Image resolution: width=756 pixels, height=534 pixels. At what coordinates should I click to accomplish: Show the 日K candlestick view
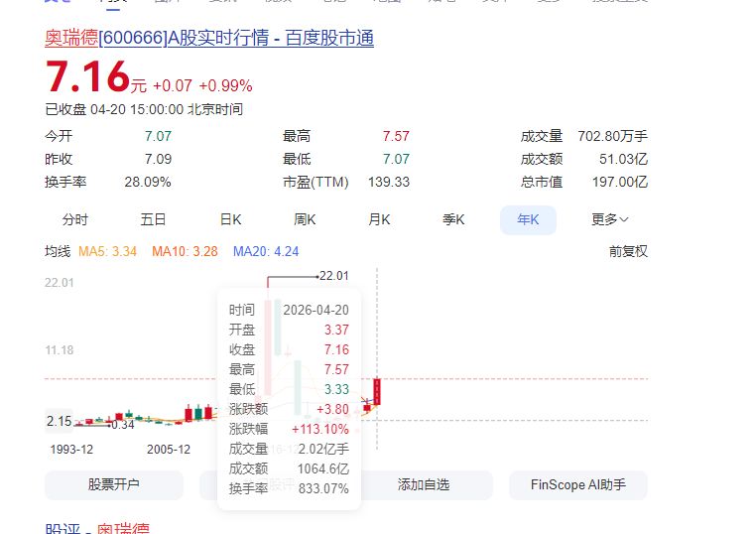(230, 219)
